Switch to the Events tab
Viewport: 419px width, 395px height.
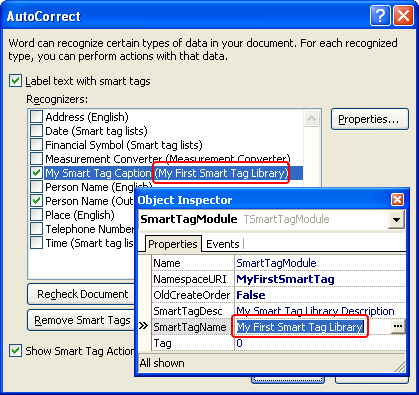223,244
